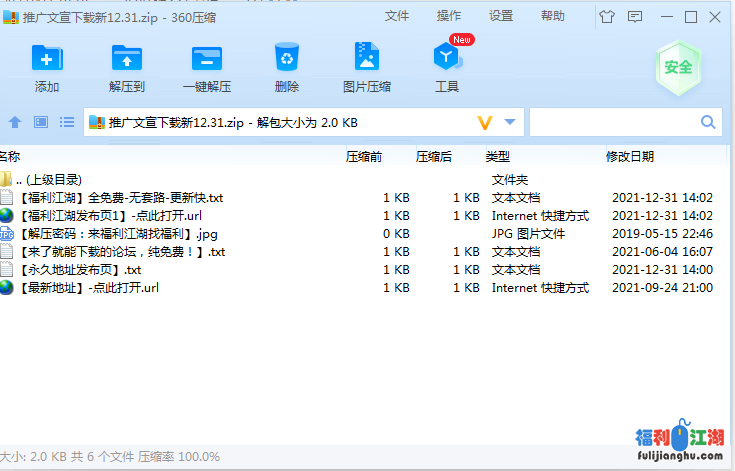
Task: Open the 设置 (Settings) menu
Action: 501,16
